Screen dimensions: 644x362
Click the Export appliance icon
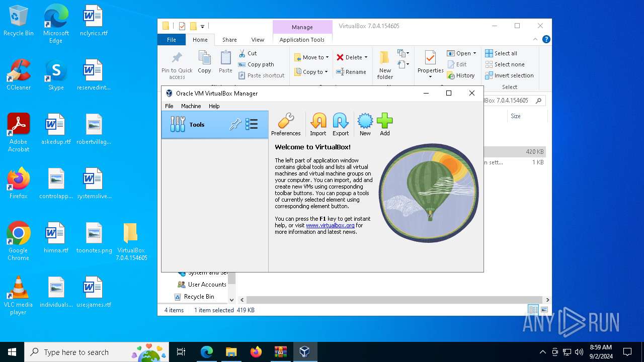click(x=341, y=124)
